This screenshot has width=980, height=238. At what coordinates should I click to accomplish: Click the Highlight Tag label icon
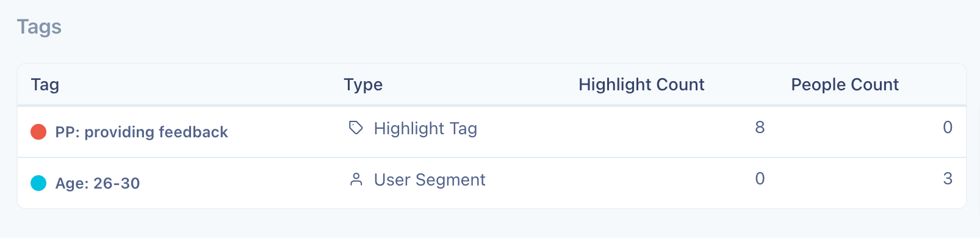click(356, 128)
